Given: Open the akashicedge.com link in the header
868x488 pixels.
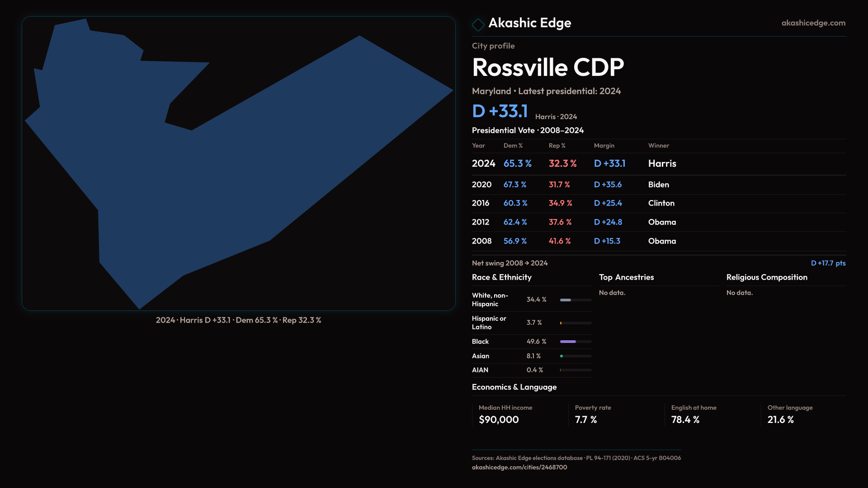Looking at the screenshot, I should click(813, 23).
